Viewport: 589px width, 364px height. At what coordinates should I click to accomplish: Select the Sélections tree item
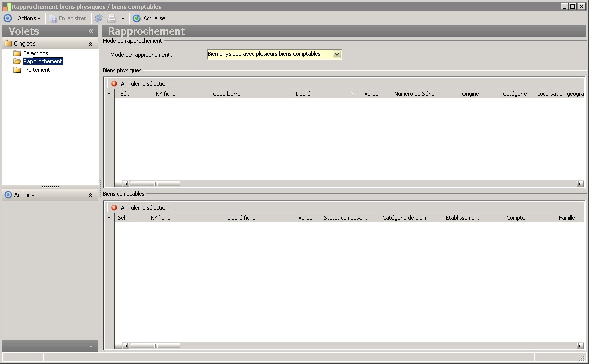[36, 53]
